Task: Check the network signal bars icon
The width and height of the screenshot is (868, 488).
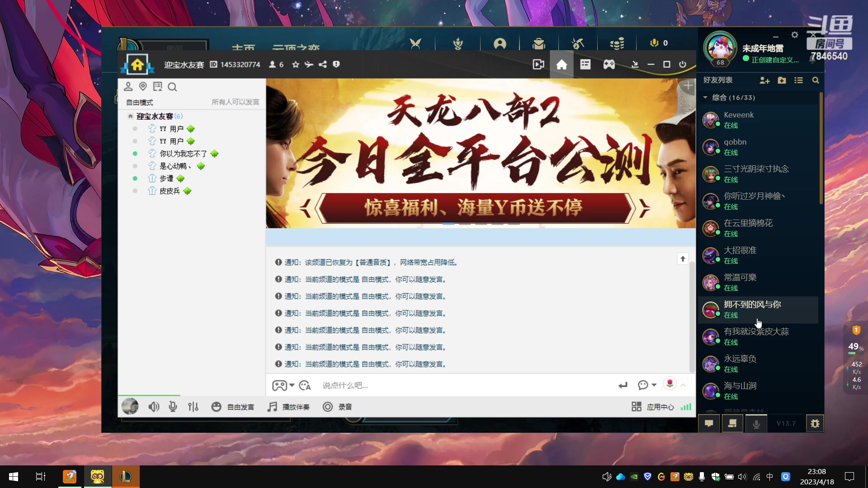Action: click(x=686, y=407)
